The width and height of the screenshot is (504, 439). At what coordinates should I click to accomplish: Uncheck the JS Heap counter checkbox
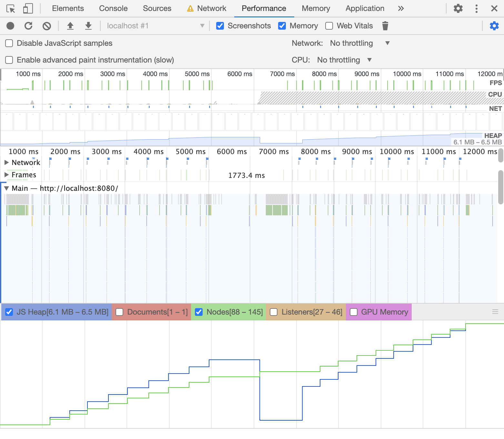click(x=9, y=312)
